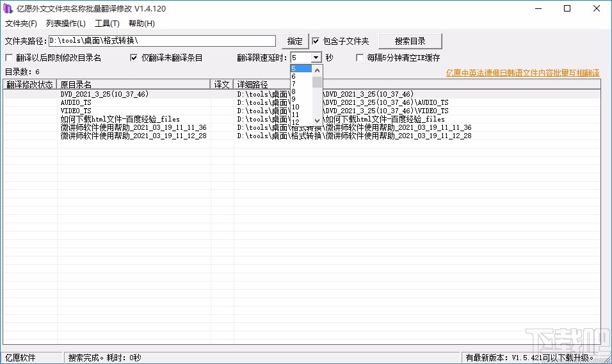This screenshot has height=364, width=612.
Task: Select 9 in delay dropdown list
Action: tap(301, 99)
